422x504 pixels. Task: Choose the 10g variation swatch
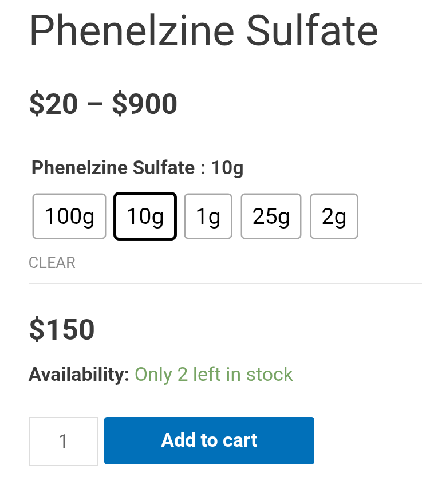145,216
